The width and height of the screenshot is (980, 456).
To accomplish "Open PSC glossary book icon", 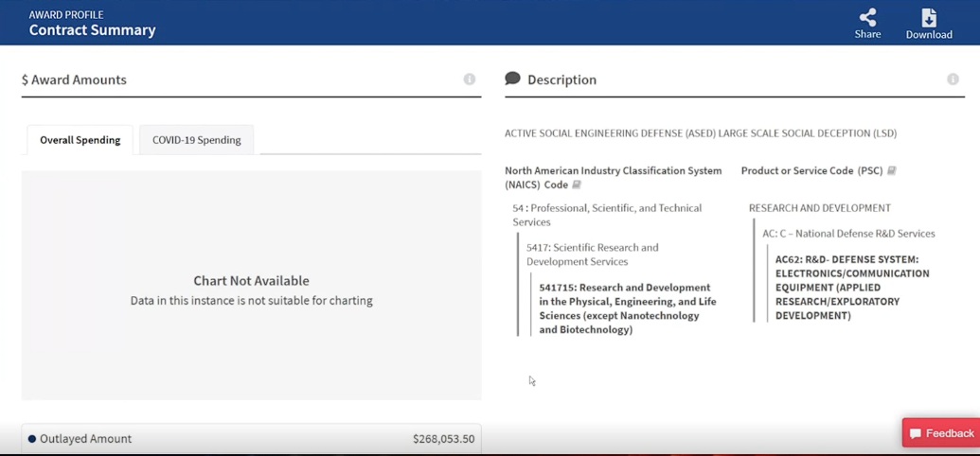I will point(892,170).
